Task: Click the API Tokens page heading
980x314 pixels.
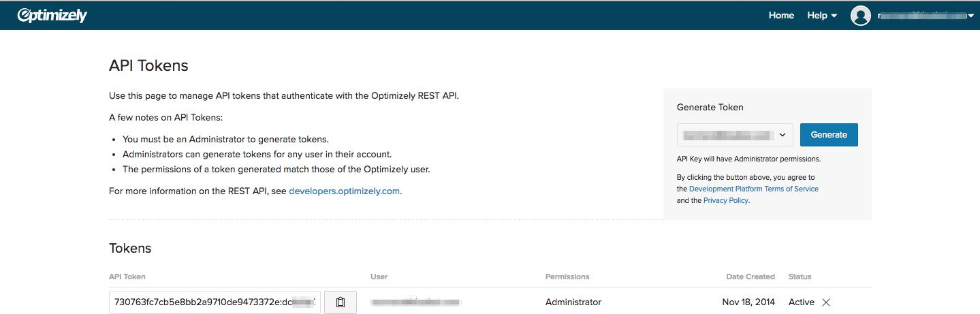Action: click(148, 66)
